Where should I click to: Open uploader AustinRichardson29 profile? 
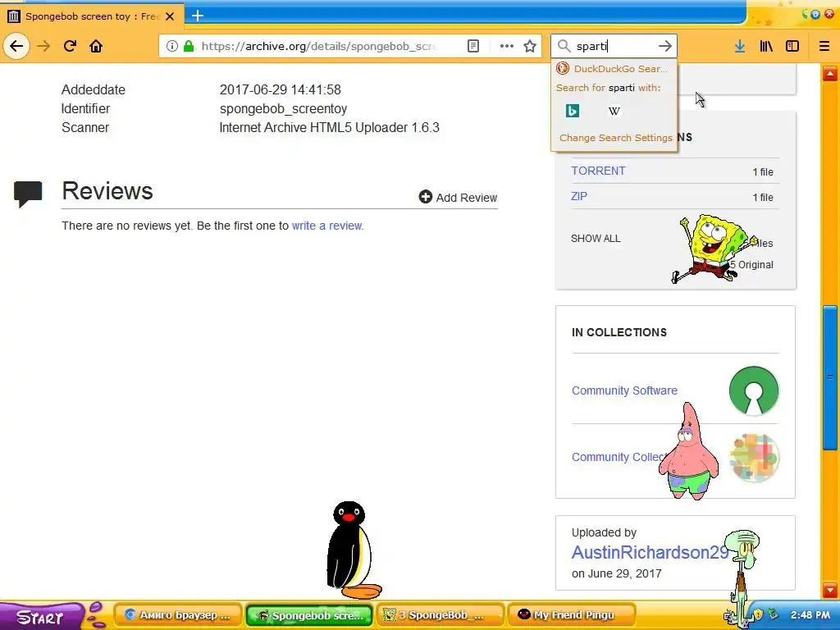tap(650, 552)
